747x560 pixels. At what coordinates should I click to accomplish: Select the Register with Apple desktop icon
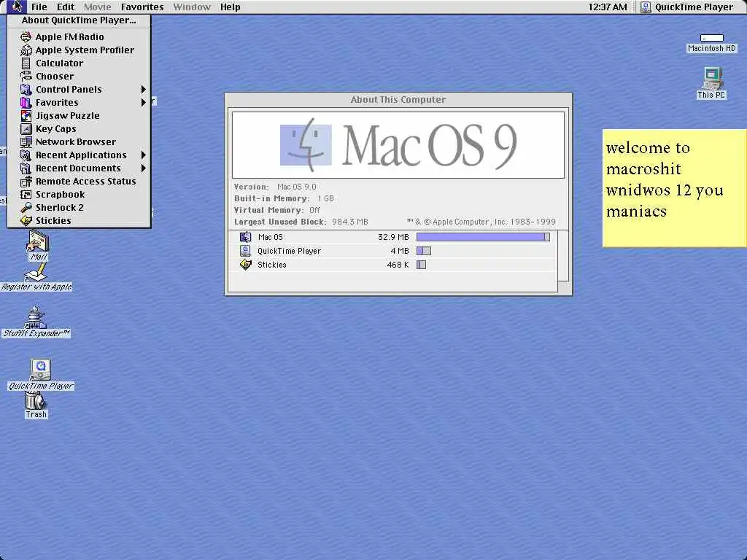tap(36, 272)
